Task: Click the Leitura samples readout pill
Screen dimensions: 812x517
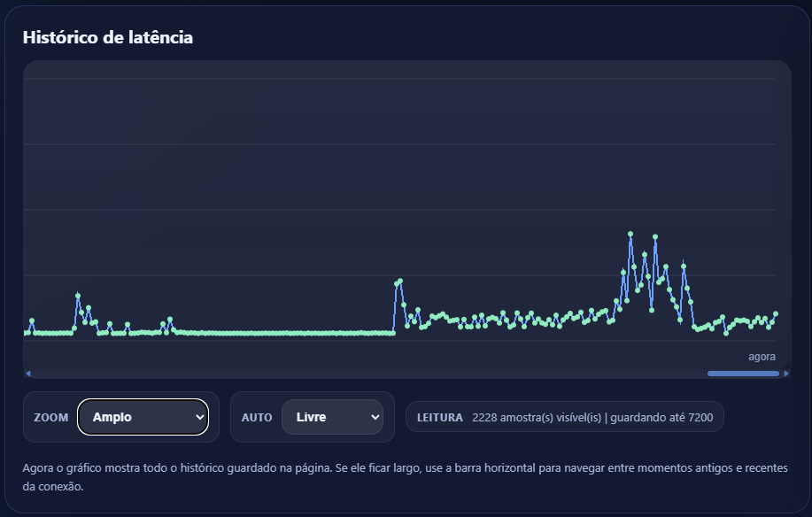Action: tap(564, 417)
